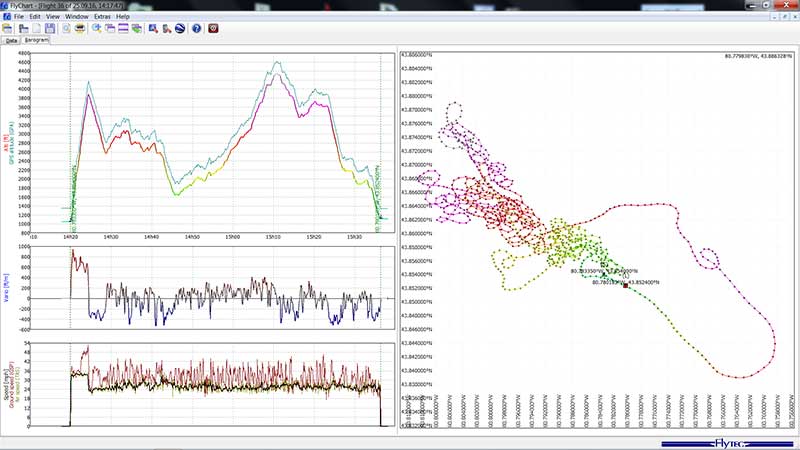The image size is (800, 450).
Task: Click the zoom in magnifier icon
Action: (97, 28)
